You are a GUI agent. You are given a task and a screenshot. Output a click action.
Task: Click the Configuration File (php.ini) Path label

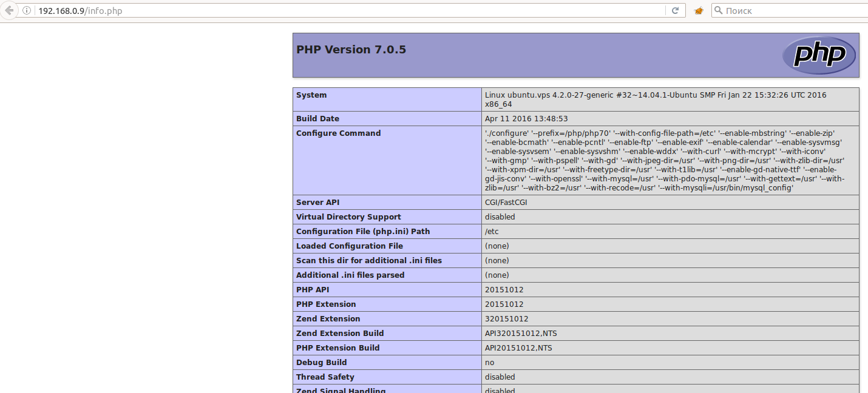coord(363,232)
